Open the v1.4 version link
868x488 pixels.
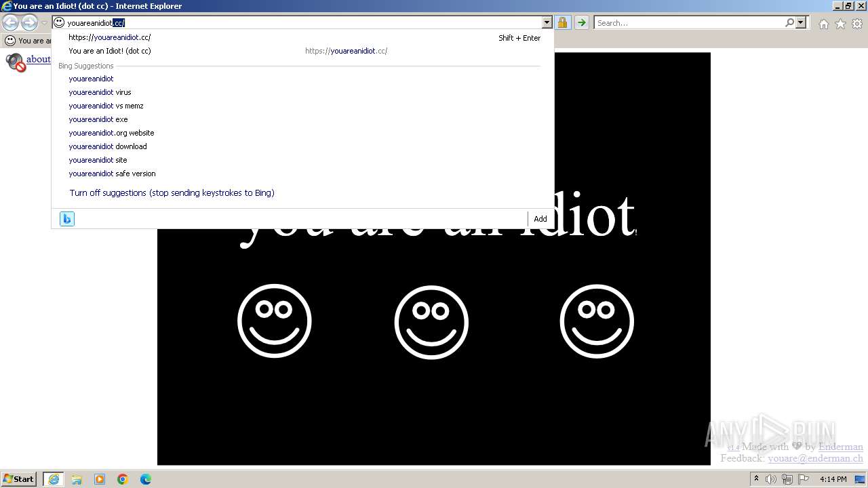tap(733, 447)
